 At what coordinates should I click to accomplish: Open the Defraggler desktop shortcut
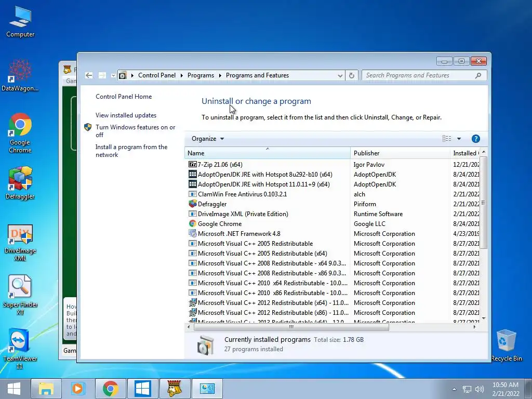pos(20,182)
